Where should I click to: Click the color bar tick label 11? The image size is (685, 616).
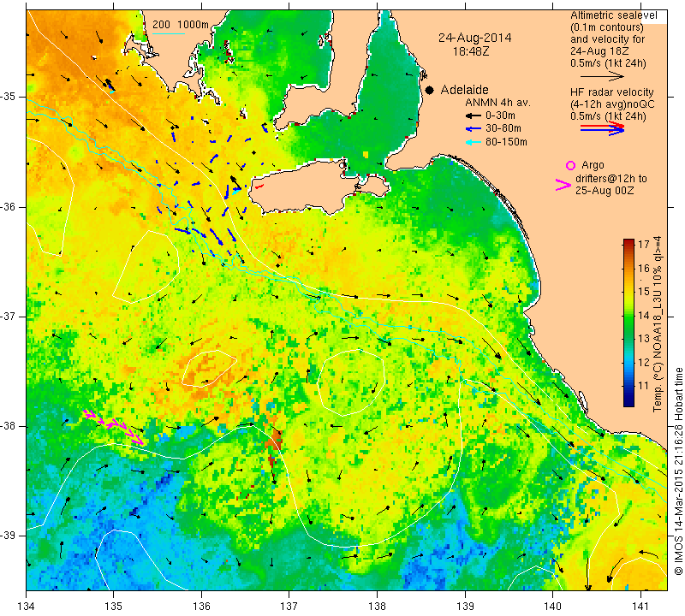coord(644,386)
